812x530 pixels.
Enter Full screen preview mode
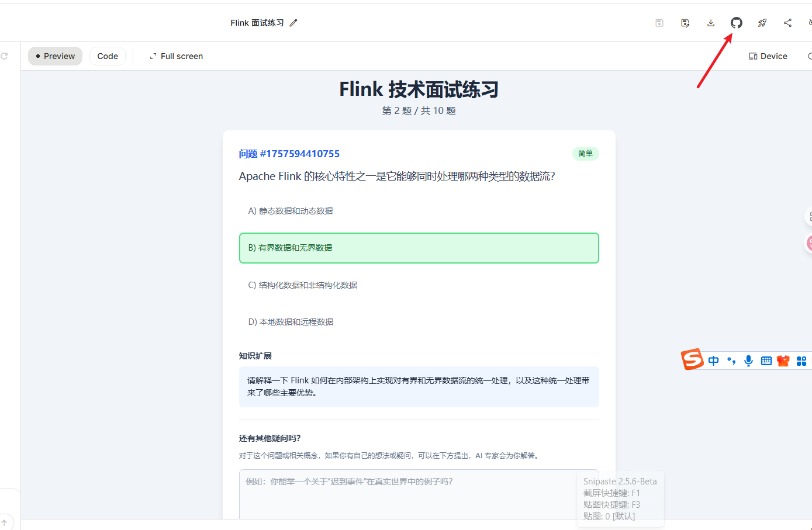tap(176, 56)
